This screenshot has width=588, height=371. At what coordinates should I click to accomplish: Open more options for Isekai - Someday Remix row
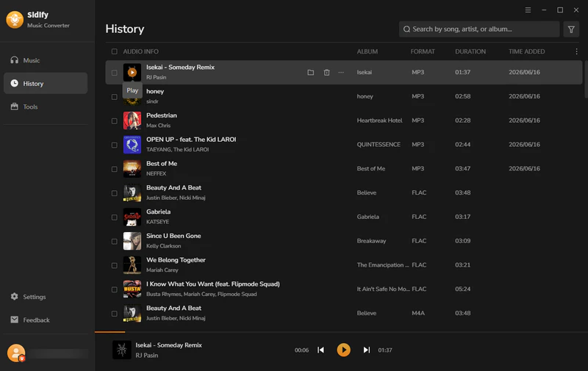coord(341,72)
